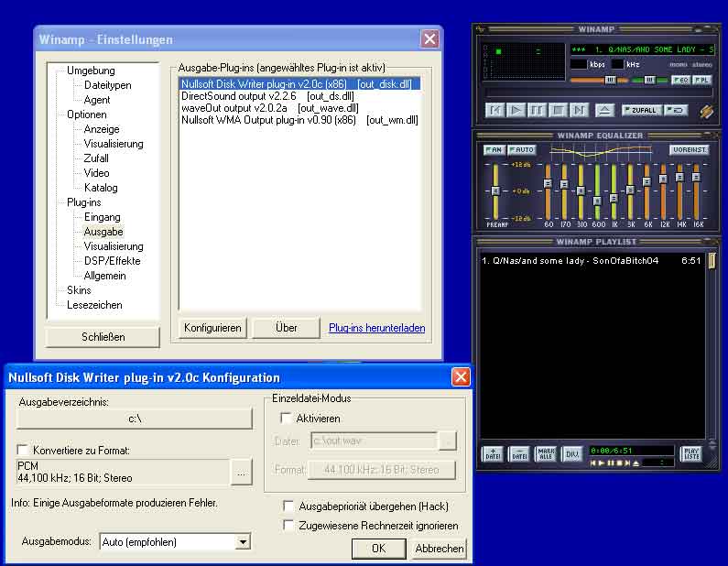This screenshot has height=566, width=728.
Task: Click the playlist vertical scrollbar handle
Action: (x=712, y=260)
